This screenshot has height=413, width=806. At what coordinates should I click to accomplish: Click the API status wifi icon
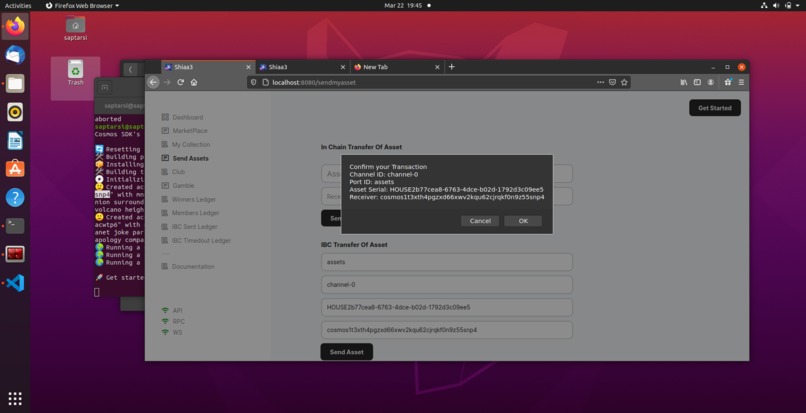click(x=165, y=310)
